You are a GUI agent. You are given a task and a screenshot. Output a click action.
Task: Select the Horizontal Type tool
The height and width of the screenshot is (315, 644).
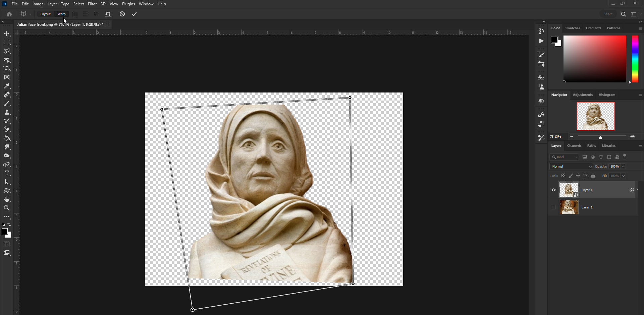click(x=7, y=173)
